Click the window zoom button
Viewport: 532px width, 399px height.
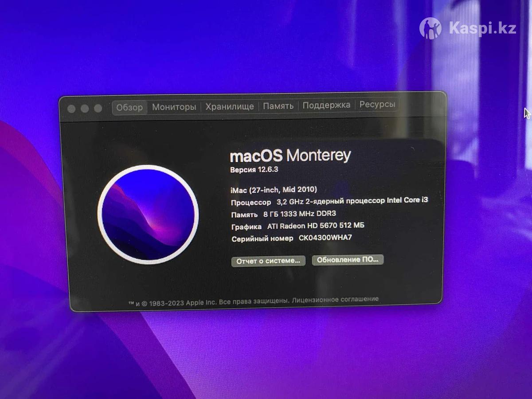(98, 108)
